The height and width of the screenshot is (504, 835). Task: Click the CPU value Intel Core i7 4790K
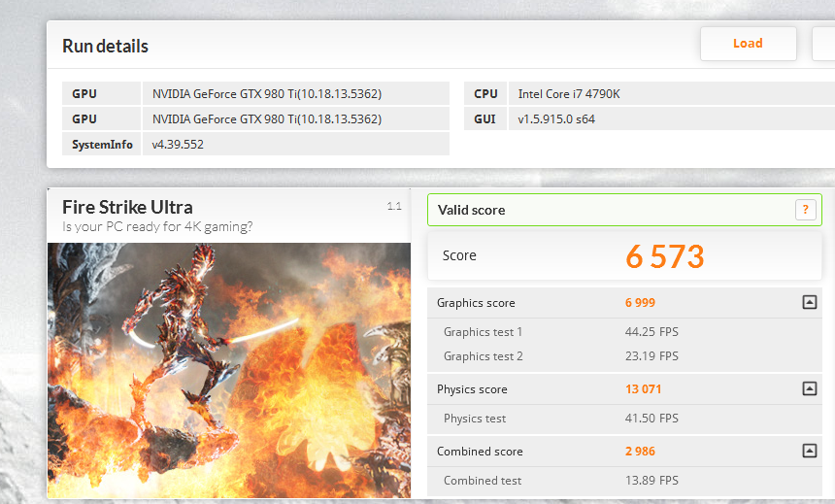tap(569, 94)
